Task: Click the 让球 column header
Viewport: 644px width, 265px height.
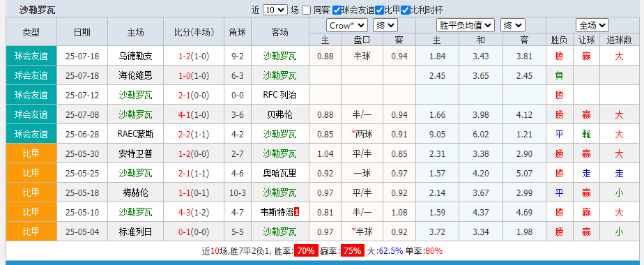Action: point(586,40)
